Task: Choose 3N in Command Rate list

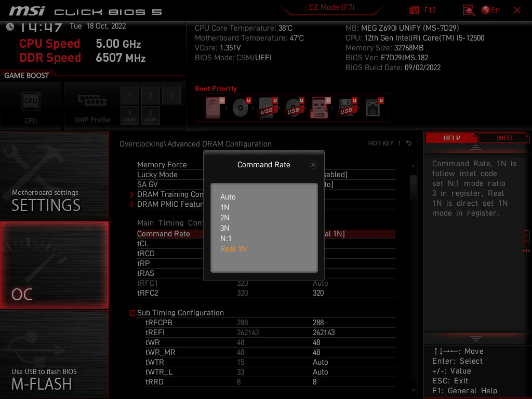Action: pos(224,228)
